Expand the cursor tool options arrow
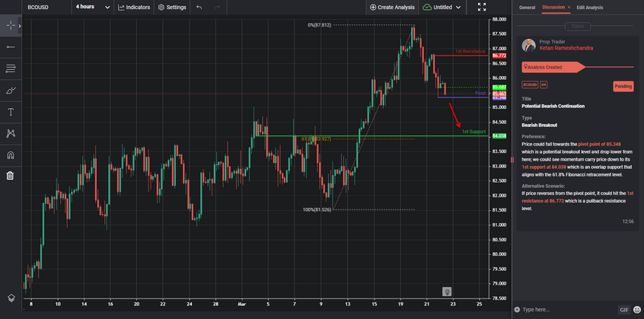This screenshot has height=319, width=644. click(20, 26)
